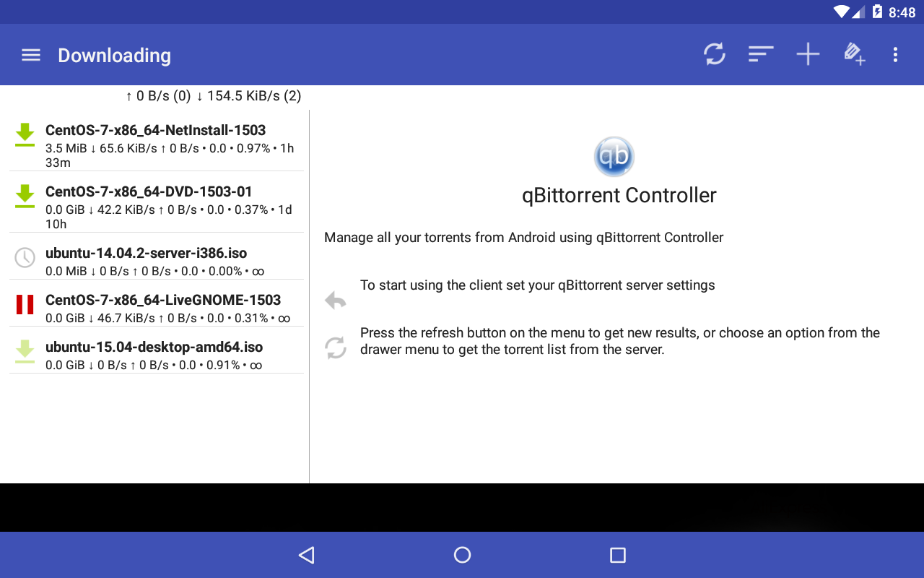Image resolution: width=924 pixels, height=578 pixels.
Task: Open the hamburger drawer menu
Action: tap(31, 55)
